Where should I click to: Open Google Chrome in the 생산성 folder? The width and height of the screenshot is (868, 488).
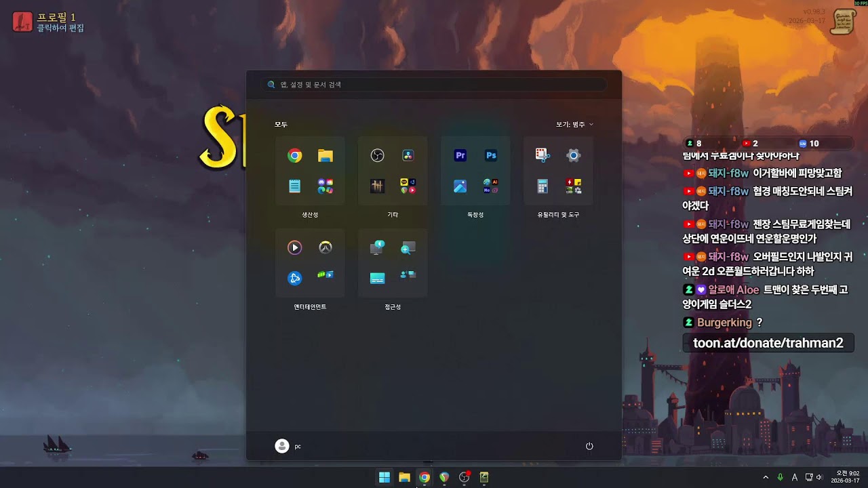(x=294, y=156)
